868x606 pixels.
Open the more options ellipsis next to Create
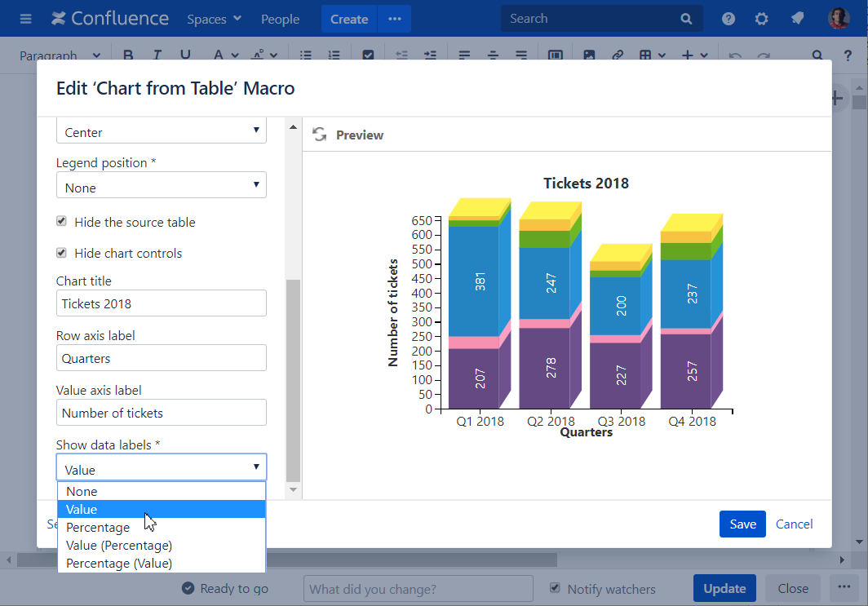coord(395,19)
